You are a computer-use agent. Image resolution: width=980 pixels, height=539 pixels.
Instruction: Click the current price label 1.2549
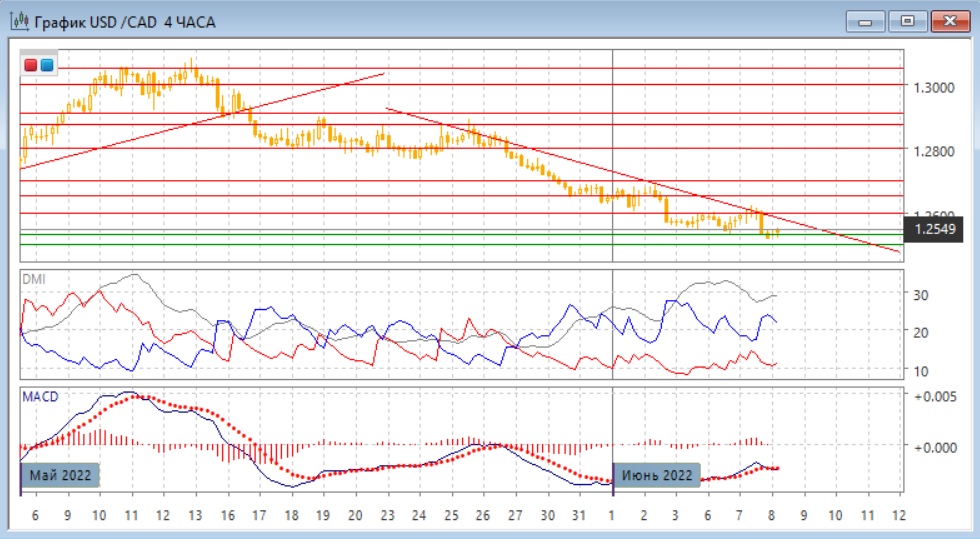[x=934, y=231]
